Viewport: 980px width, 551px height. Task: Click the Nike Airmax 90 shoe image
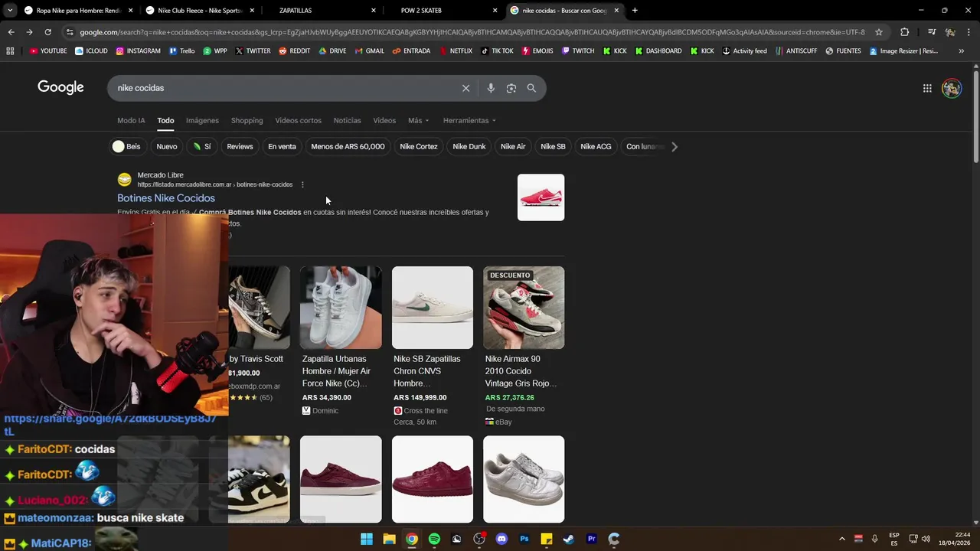[524, 308]
